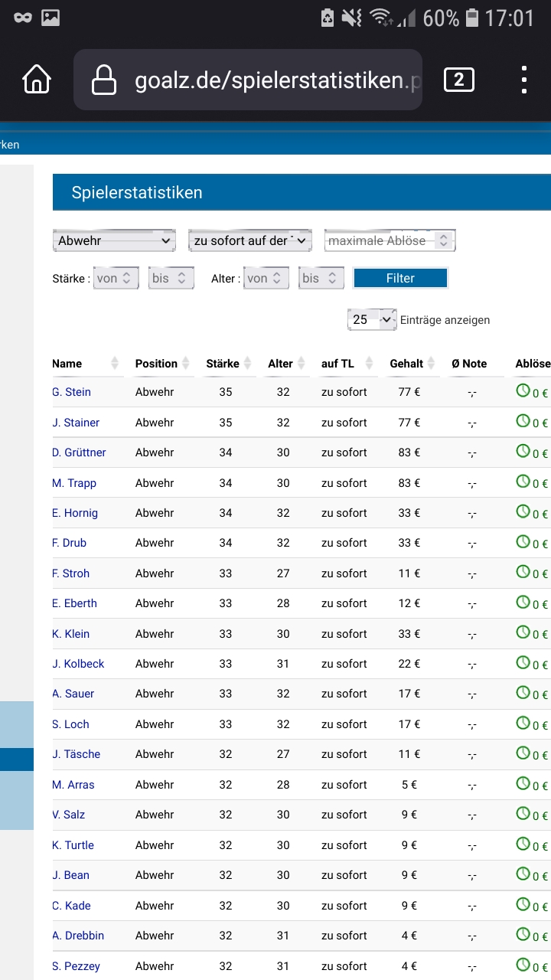551x980 pixels.
Task: Focus the maximale Ablöse input field
Action: [x=390, y=240]
